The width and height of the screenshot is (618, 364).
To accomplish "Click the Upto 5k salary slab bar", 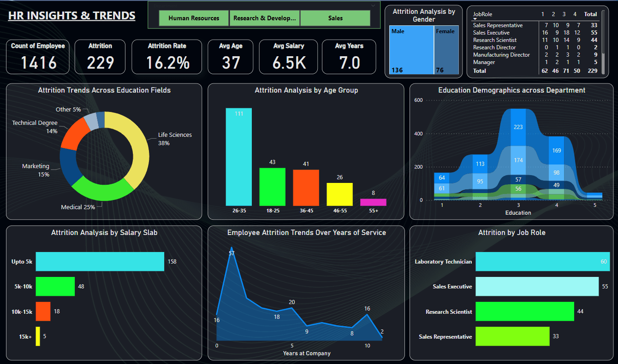I will click(x=99, y=261).
